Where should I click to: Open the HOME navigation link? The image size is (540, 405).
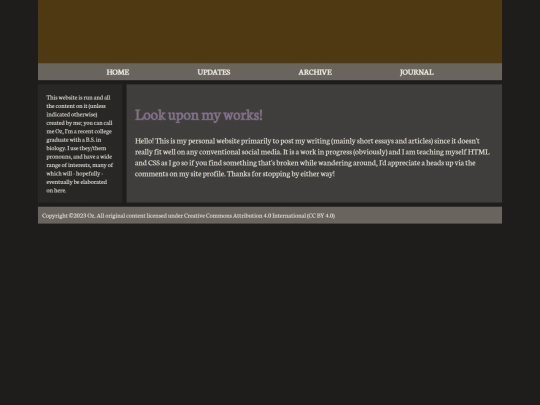[118, 72]
